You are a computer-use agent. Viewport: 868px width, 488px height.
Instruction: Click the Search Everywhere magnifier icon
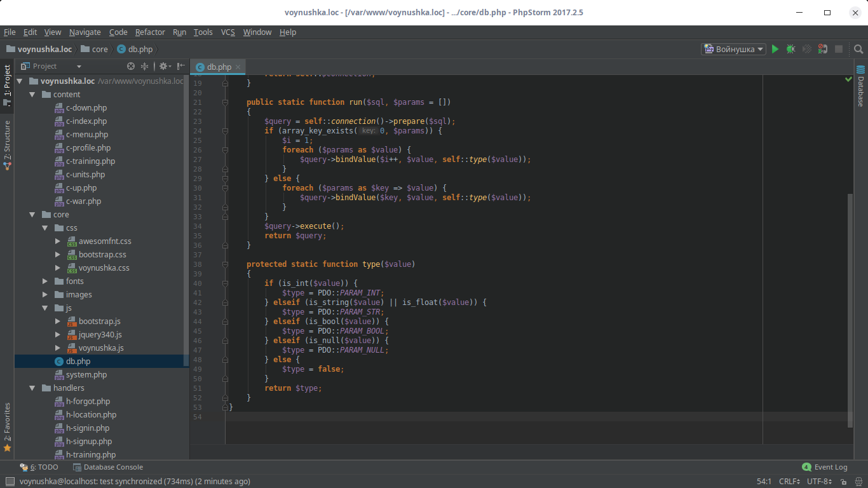tap(858, 49)
